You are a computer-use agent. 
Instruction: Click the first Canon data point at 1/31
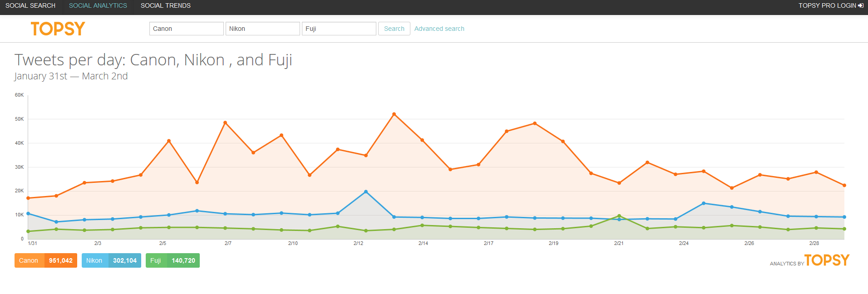point(28,198)
